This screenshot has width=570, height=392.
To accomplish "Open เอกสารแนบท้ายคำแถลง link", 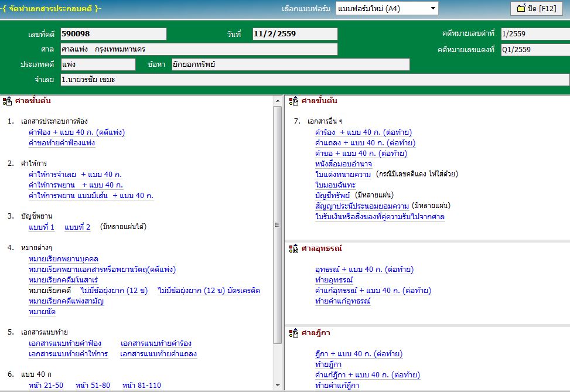I will click(159, 354).
